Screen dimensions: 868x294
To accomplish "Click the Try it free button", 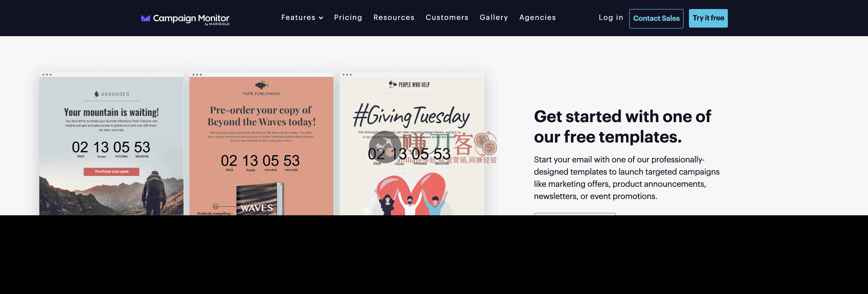I will [x=708, y=18].
